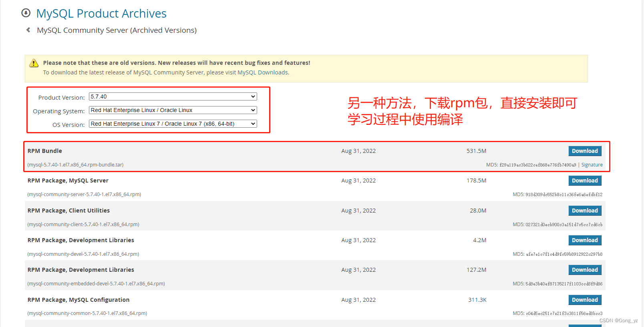This screenshot has height=327, width=644.
Task: Click the RPM Package, Client Utilities title
Action: [x=68, y=211]
